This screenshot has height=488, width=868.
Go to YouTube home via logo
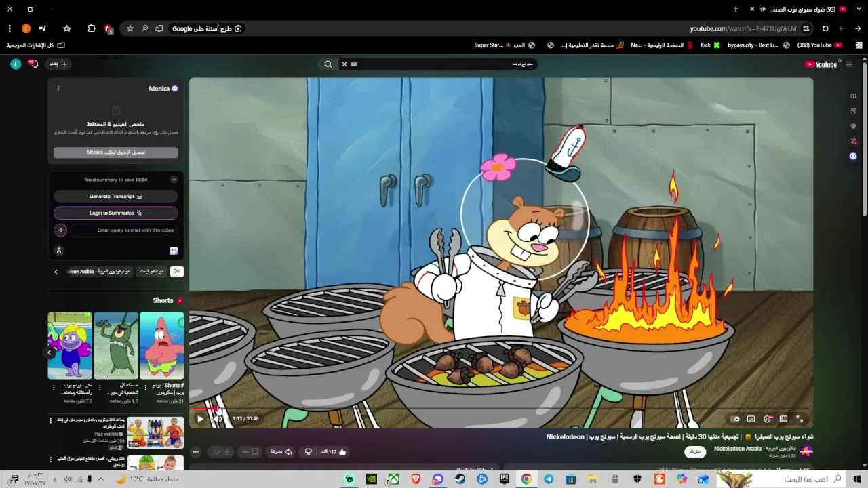822,64
